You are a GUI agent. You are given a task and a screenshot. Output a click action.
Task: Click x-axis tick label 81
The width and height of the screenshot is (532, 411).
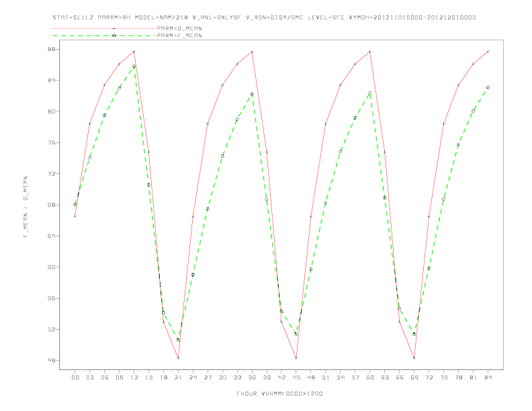pos(474,377)
